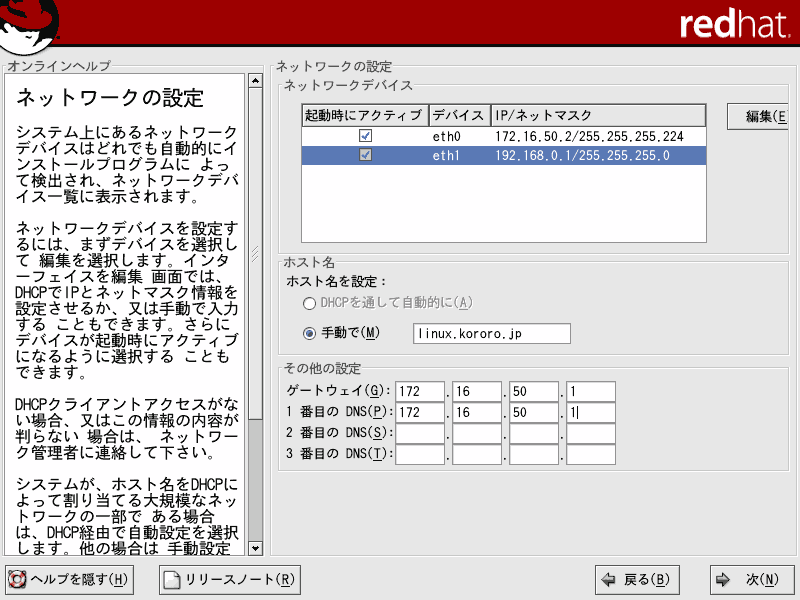Click the 192.168.0.1/255.255.255.0 cell
This screenshot has width=800, height=600.
(x=582, y=155)
